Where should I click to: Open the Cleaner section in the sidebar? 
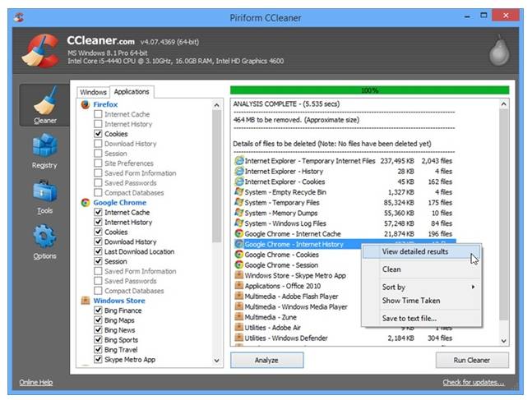pyautogui.click(x=44, y=105)
